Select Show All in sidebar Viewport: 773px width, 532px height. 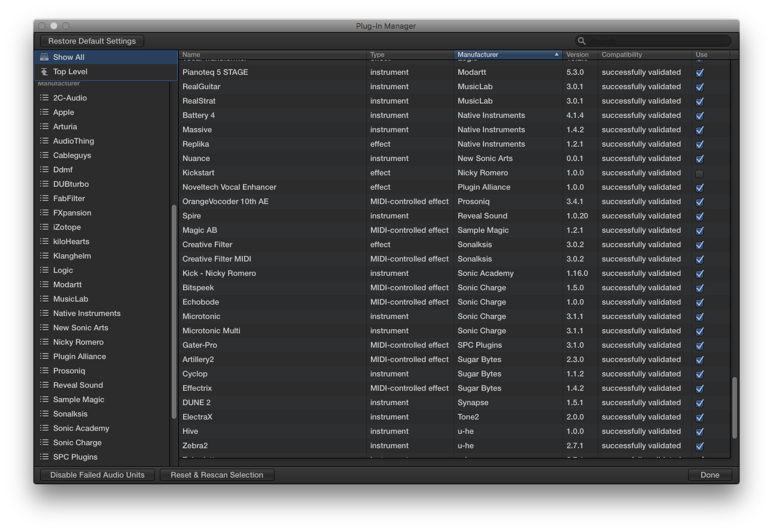tap(106, 57)
